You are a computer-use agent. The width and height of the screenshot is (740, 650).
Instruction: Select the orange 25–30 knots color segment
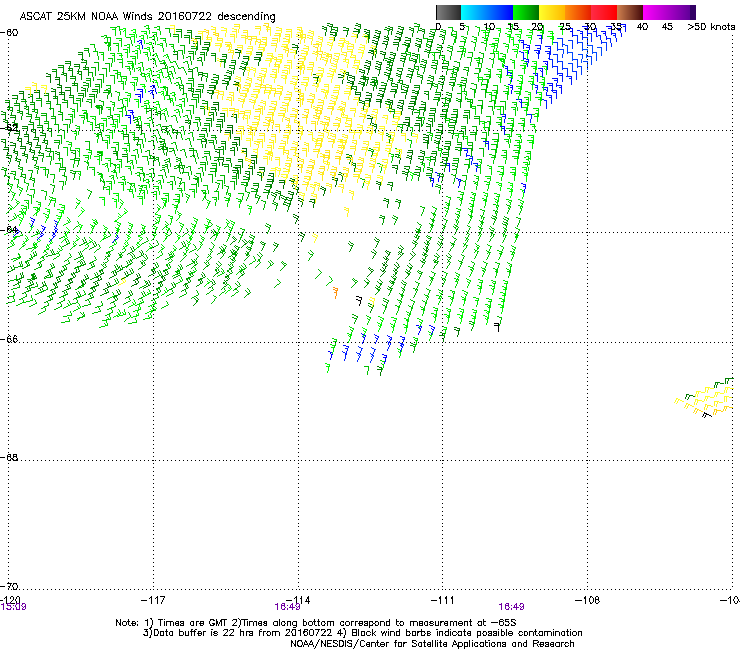tap(578, 12)
